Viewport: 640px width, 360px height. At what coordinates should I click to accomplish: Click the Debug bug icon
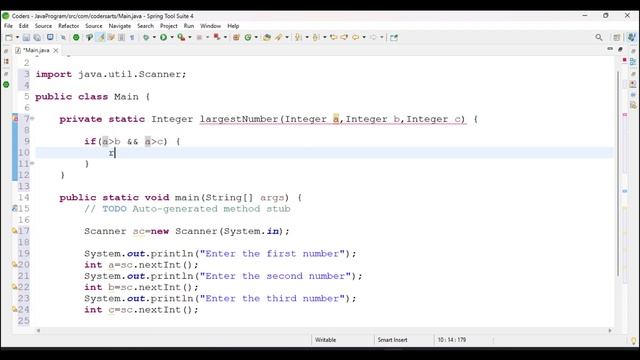pyautogui.click(x=146, y=38)
